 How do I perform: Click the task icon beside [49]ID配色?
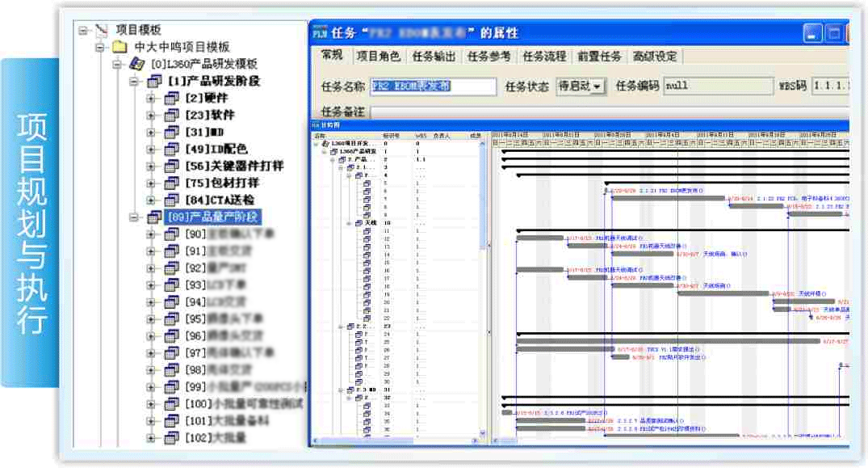[171, 149]
